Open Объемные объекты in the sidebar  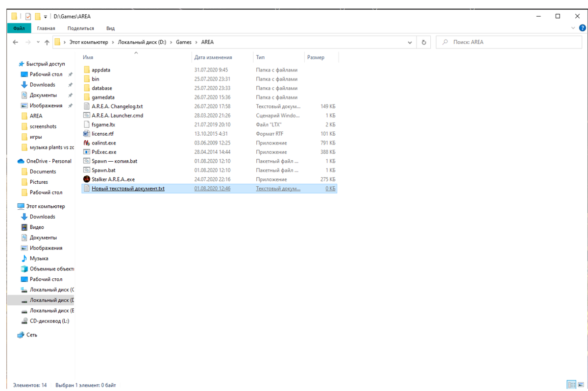pos(51,269)
